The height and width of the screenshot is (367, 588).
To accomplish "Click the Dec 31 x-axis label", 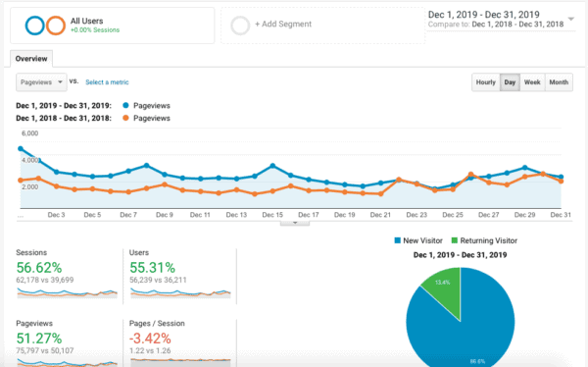I will [x=561, y=215].
